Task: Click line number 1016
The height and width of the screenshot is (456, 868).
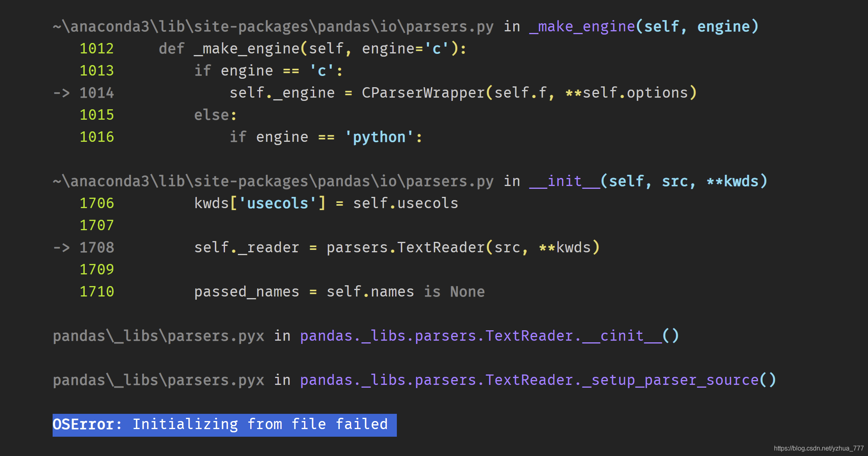Action: (x=97, y=137)
